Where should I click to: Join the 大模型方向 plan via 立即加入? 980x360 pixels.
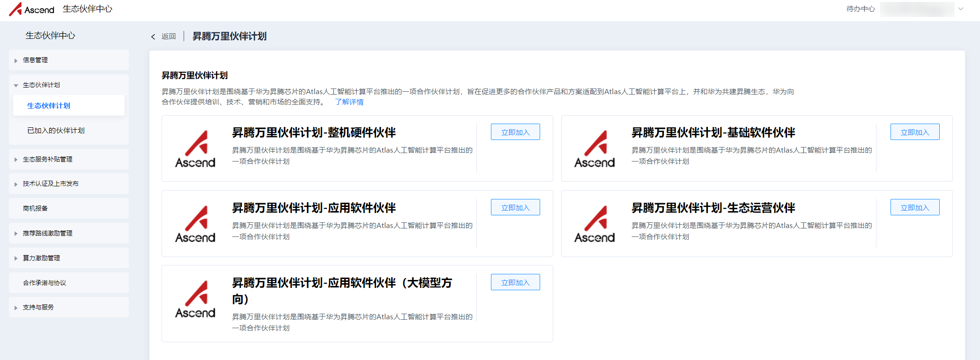[515, 282]
